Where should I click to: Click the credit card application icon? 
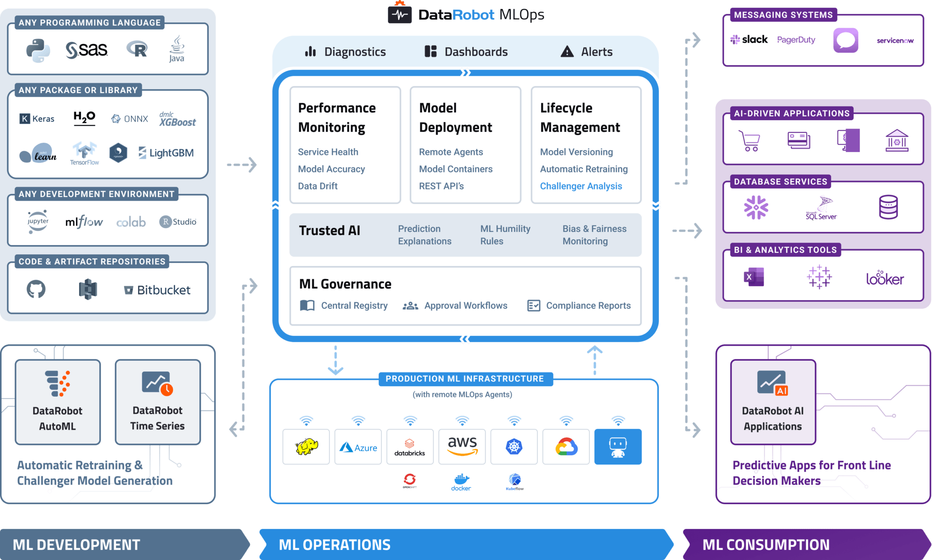click(799, 140)
